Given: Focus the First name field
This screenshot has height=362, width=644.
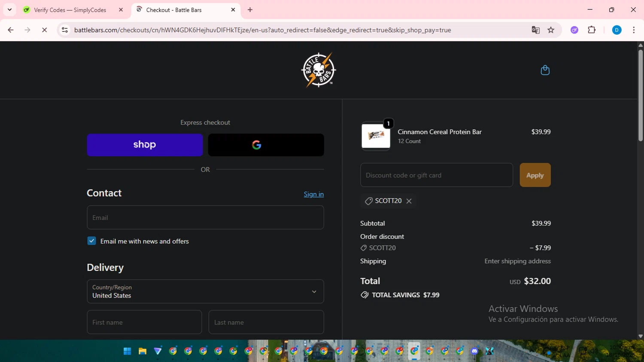Looking at the screenshot, I should click(x=144, y=322).
